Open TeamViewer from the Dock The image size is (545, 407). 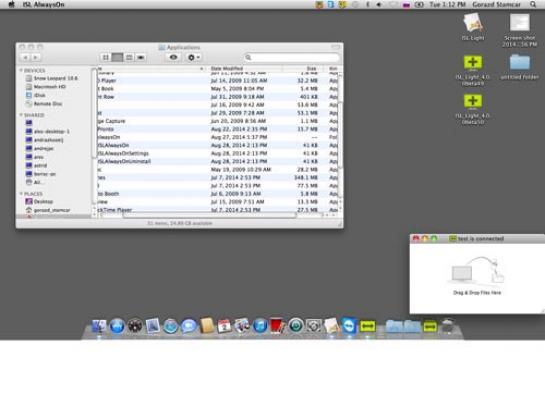click(x=349, y=326)
